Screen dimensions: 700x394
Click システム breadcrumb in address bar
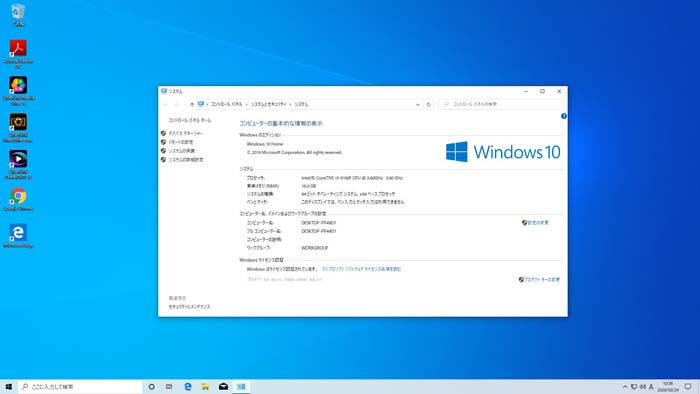coord(301,104)
